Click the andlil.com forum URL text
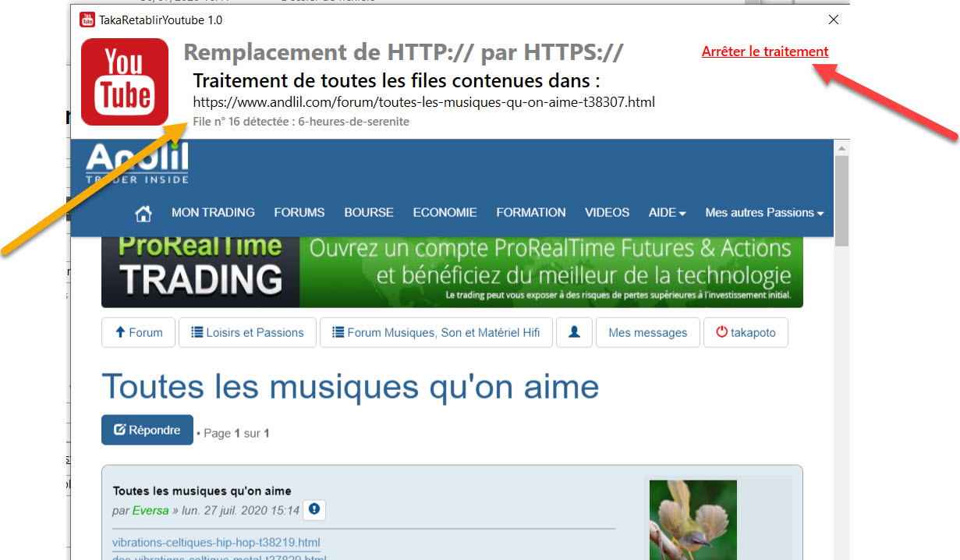The width and height of the screenshot is (960, 560). [x=424, y=101]
